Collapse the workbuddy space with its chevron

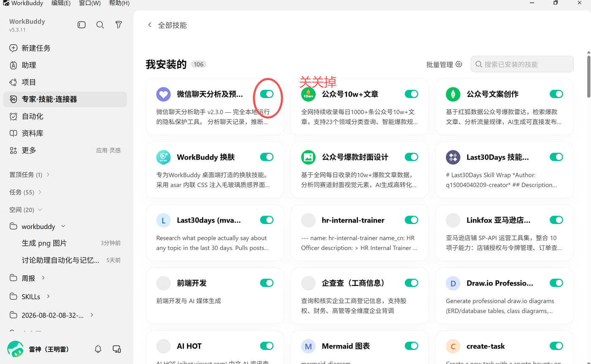pyautogui.click(x=63, y=226)
